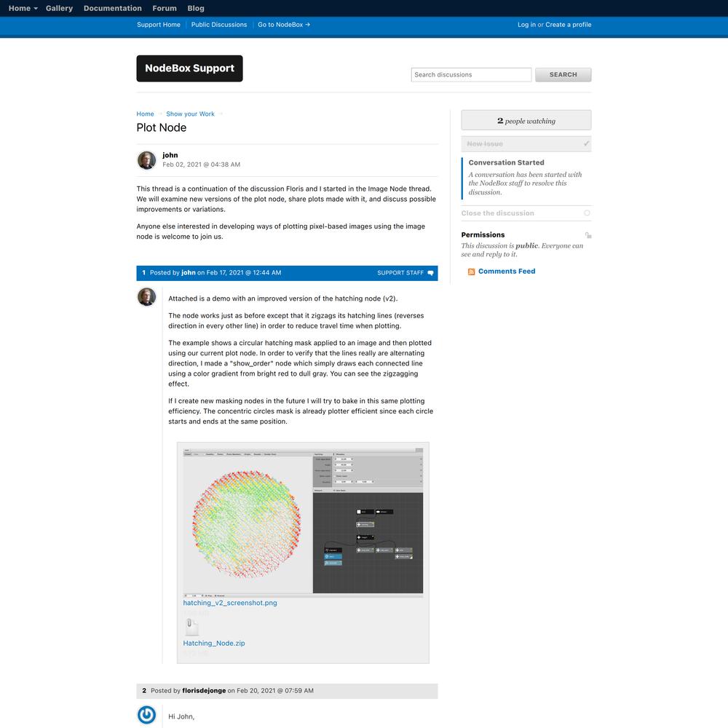Open the hatching screenshot thumbnail
Viewport: 728px width, 728px height.
click(303, 522)
